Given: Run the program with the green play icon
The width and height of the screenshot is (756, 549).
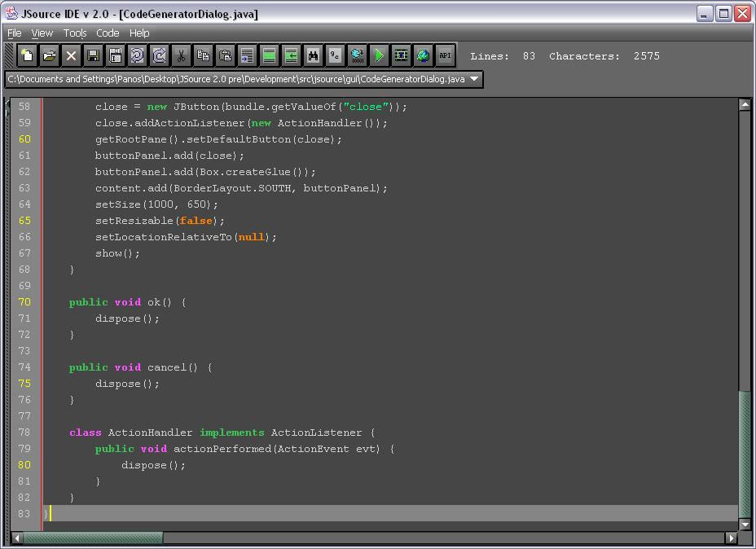Looking at the screenshot, I should click(x=379, y=56).
